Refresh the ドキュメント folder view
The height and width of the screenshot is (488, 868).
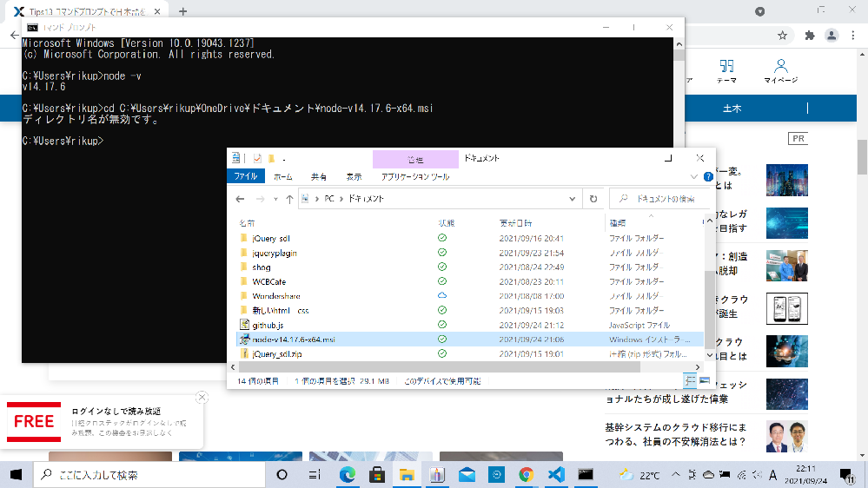[593, 199]
